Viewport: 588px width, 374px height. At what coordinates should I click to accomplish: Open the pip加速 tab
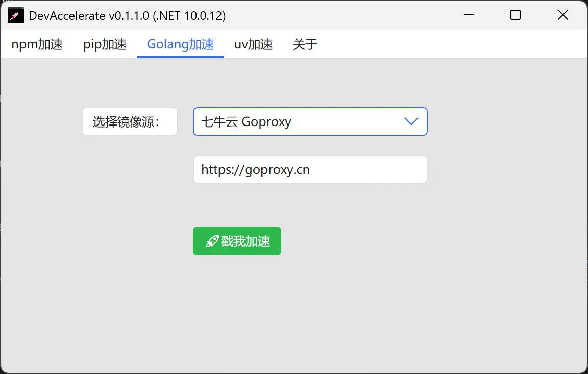pyautogui.click(x=105, y=44)
